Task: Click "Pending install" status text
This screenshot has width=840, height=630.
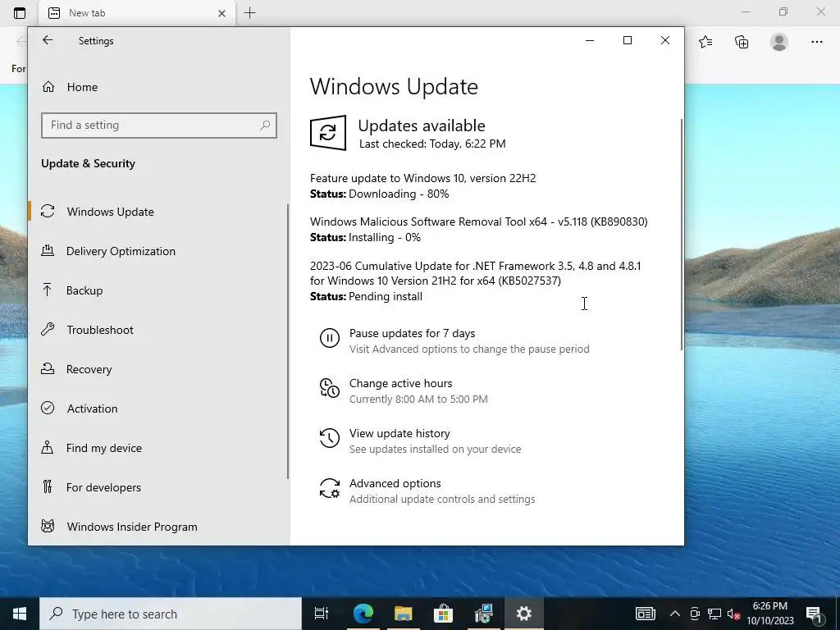Action: click(386, 296)
